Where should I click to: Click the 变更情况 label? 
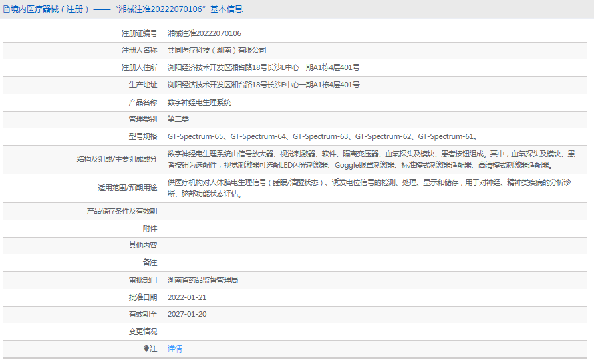143,332
